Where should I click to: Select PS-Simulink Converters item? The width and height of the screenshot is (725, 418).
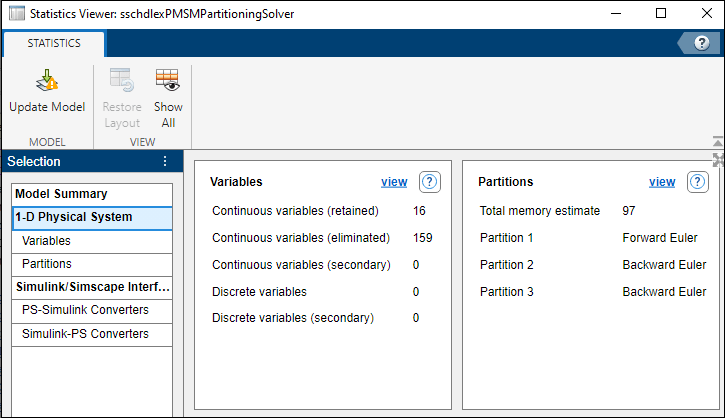(x=85, y=310)
